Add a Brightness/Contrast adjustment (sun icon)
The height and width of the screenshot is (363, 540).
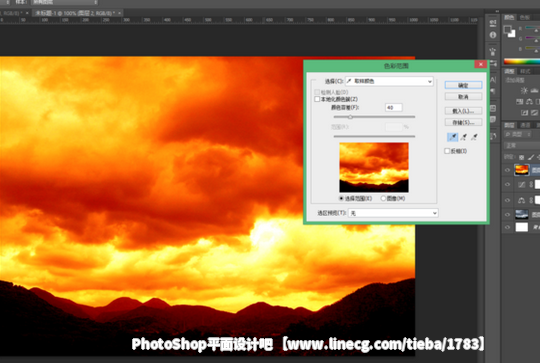(524, 90)
